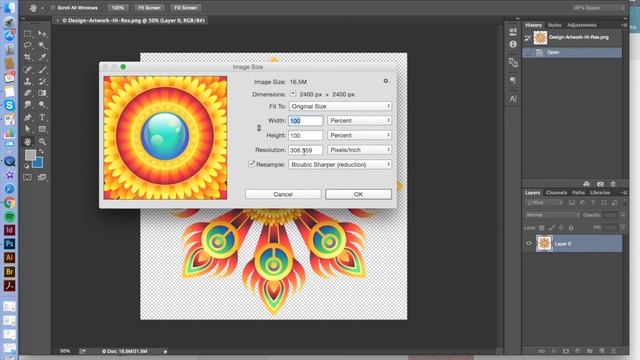Reset default foreground and background colors
This screenshot has height=360, width=640.
click(27, 166)
